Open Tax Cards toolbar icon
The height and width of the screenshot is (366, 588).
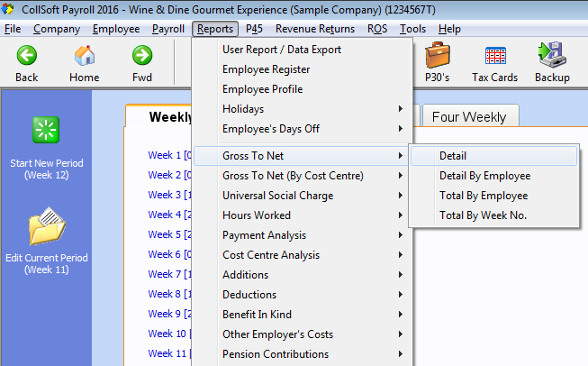(494, 57)
